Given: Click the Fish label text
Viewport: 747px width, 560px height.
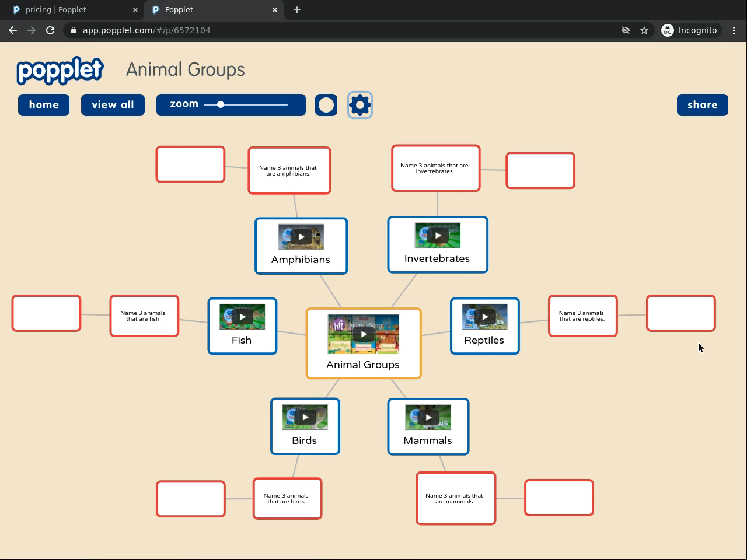Looking at the screenshot, I should click(242, 340).
